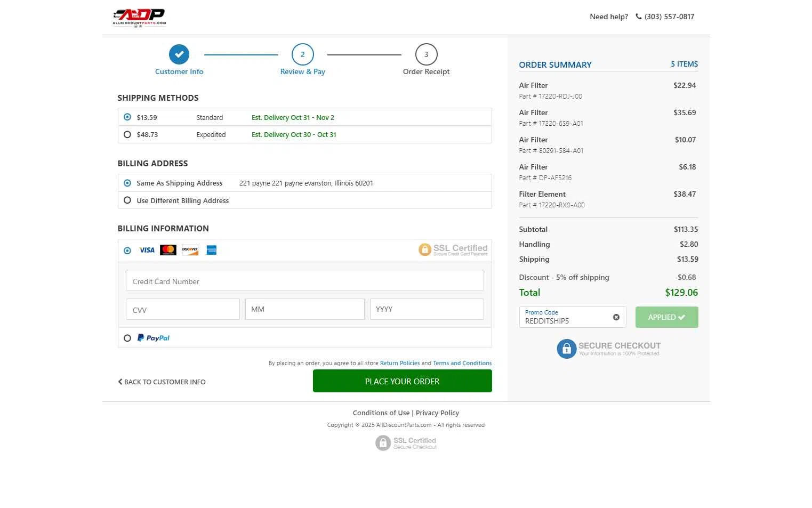Viewport: 812px width, 508px height.
Task: Click the Order Receipt step label
Action: (426, 71)
